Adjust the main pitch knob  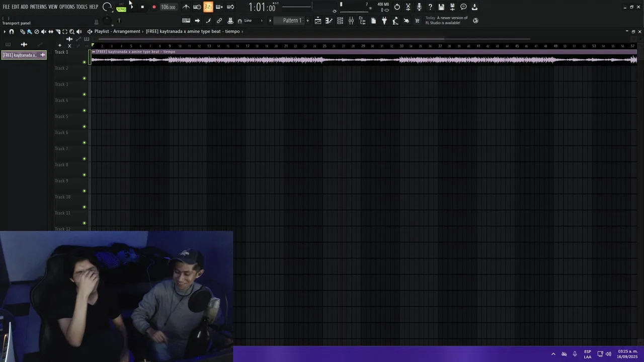click(107, 21)
